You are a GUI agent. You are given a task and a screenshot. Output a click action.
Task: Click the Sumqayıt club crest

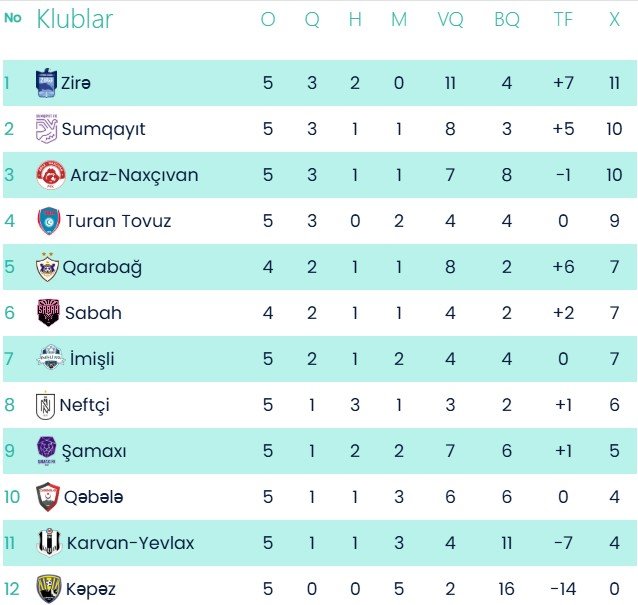(46, 129)
